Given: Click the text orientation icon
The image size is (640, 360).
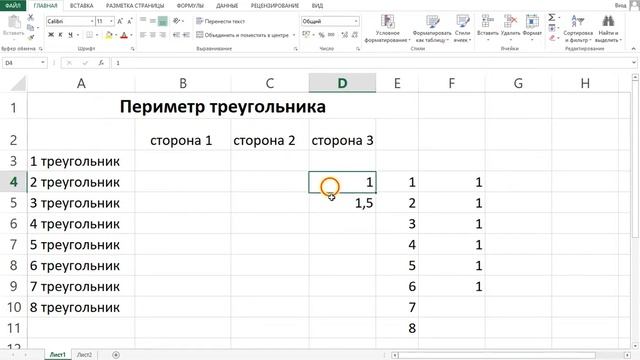Looking at the screenshot, I should tap(176, 21).
